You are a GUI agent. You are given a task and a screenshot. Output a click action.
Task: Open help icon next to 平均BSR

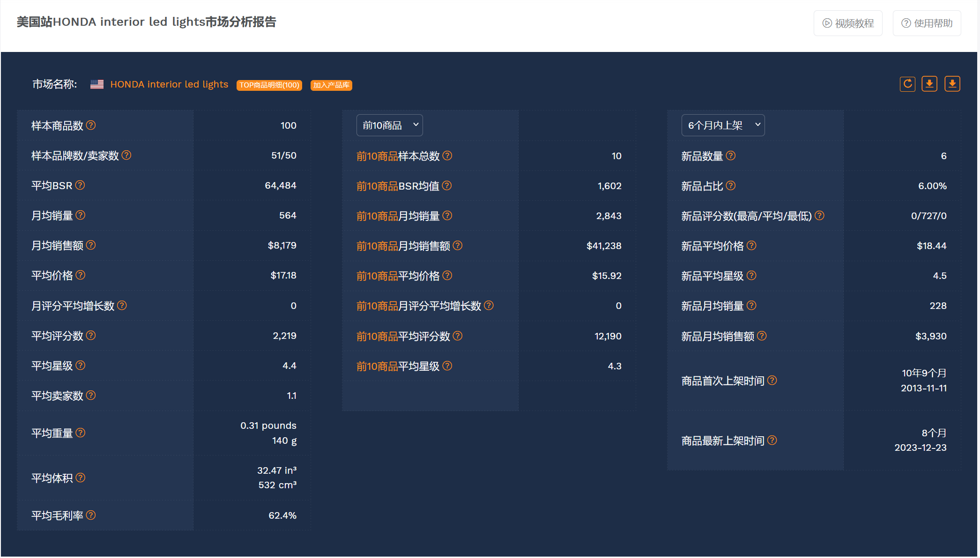pos(80,185)
